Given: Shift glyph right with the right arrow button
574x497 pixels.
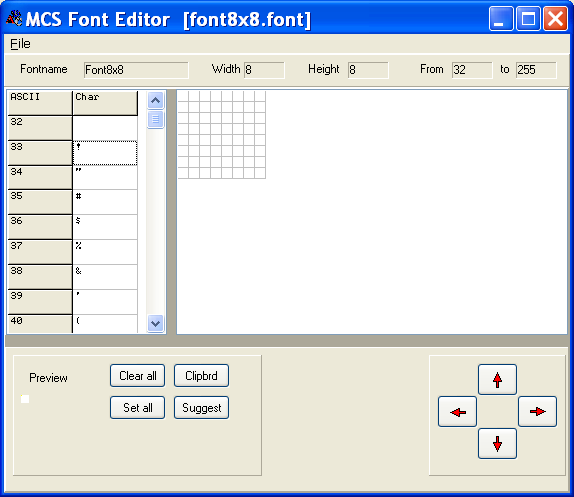Looking at the screenshot, I should (537, 411).
